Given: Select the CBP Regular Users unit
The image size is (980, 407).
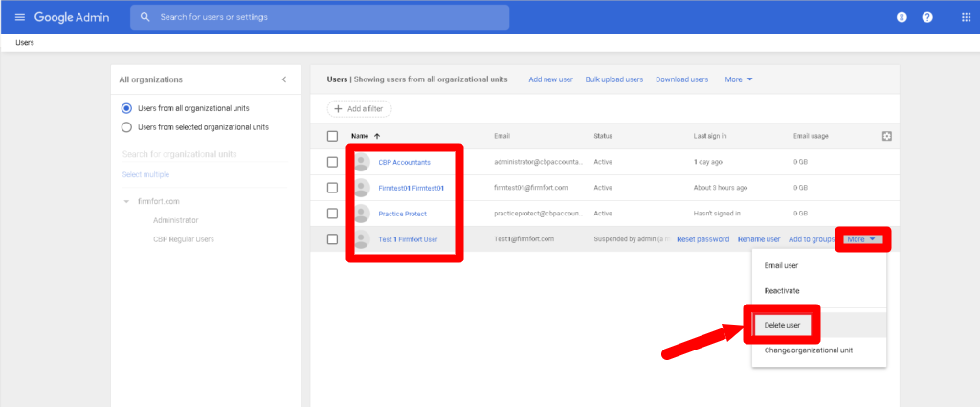Looking at the screenshot, I should tap(184, 238).
